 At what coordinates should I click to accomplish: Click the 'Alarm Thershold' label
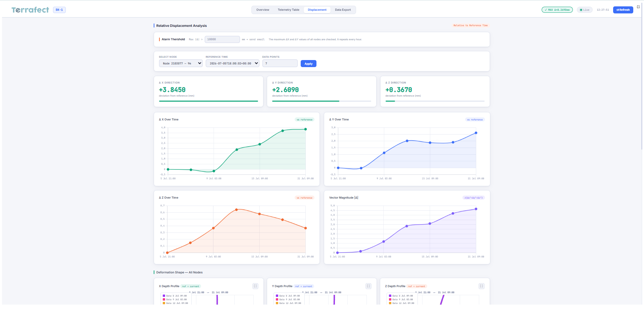pyautogui.click(x=173, y=39)
